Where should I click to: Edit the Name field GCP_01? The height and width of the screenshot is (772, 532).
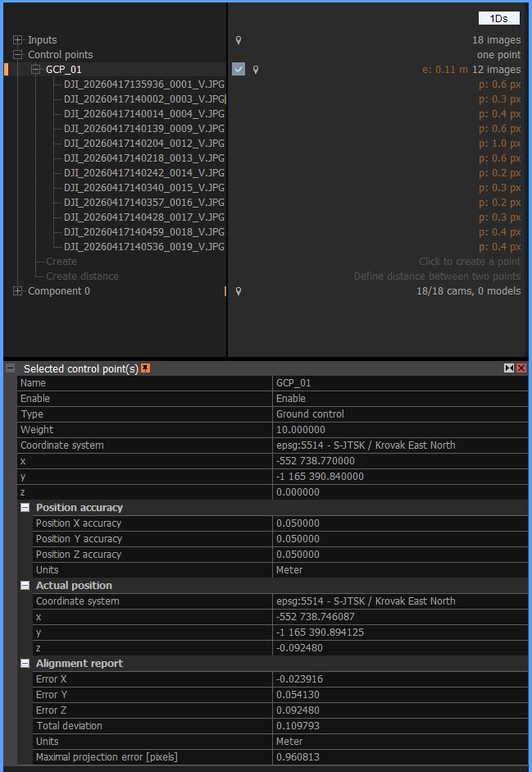[x=400, y=383]
